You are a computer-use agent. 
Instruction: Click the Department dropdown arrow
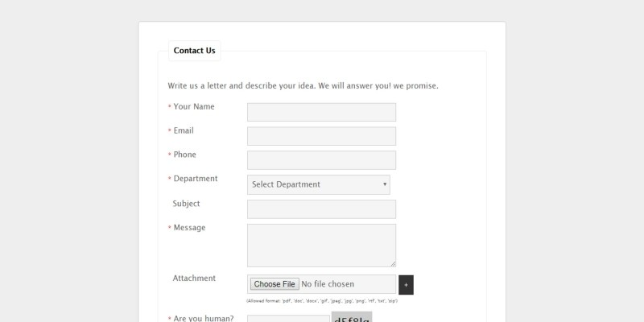click(385, 184)
